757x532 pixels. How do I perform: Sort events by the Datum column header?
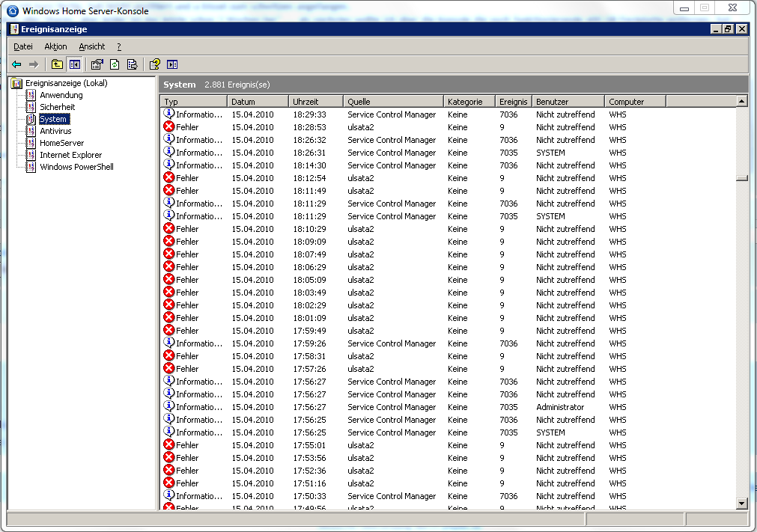click(258, 101)
